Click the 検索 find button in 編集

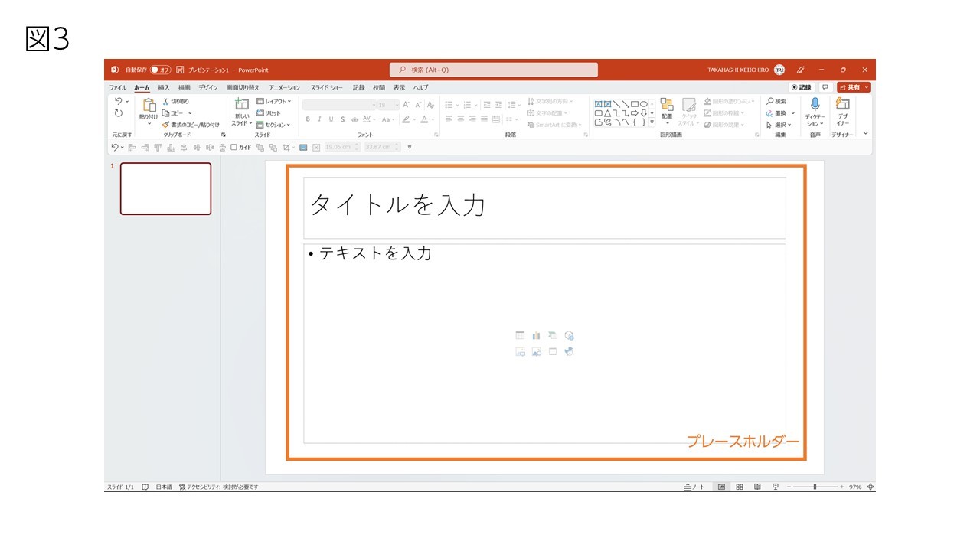(x=776, y=101)
